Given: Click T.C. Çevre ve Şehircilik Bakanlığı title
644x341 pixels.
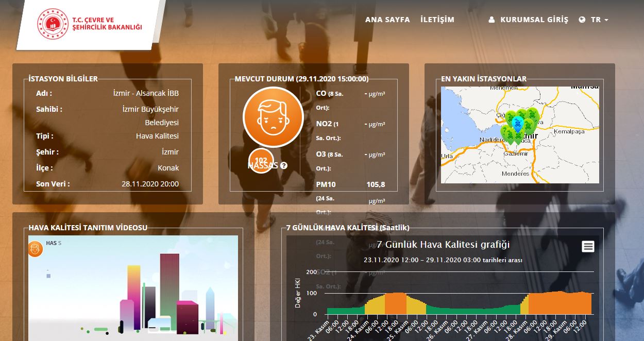Looking at the screenshot, I should 107,24.
